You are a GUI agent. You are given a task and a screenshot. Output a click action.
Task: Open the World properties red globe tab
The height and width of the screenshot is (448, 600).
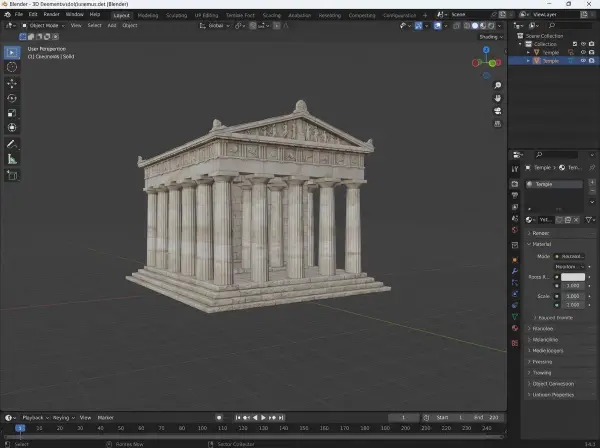point(515,230)
